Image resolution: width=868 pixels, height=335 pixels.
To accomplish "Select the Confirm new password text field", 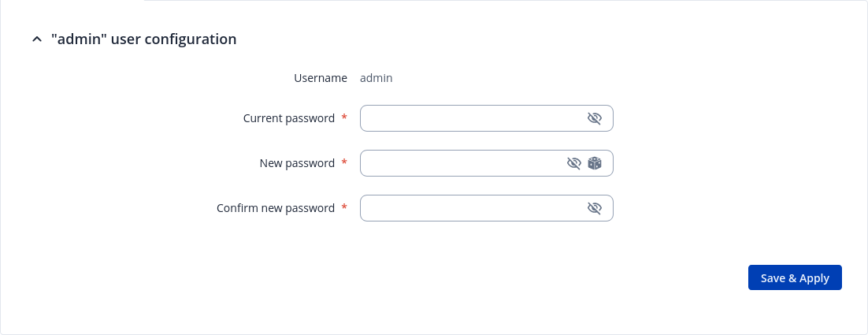I will [471, 208].
